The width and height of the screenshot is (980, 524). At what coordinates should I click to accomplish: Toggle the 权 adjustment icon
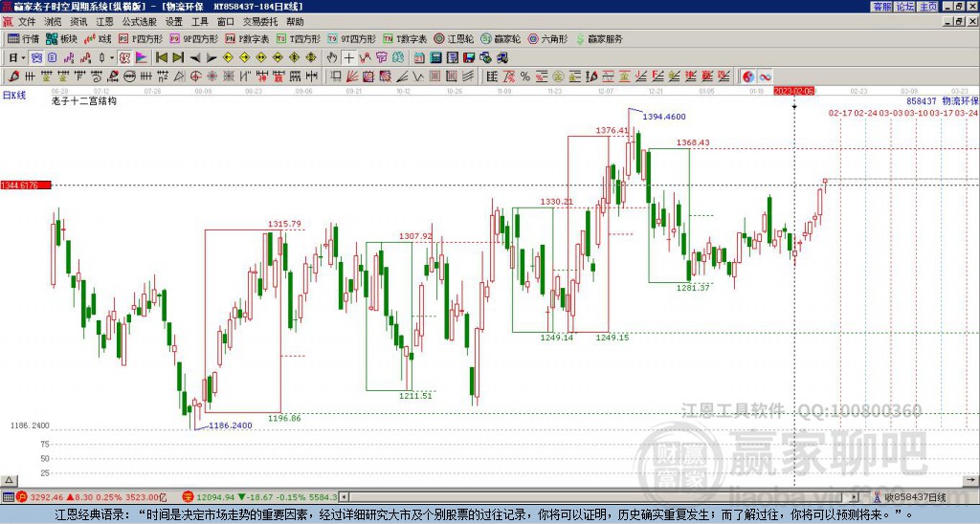(125, 58)
